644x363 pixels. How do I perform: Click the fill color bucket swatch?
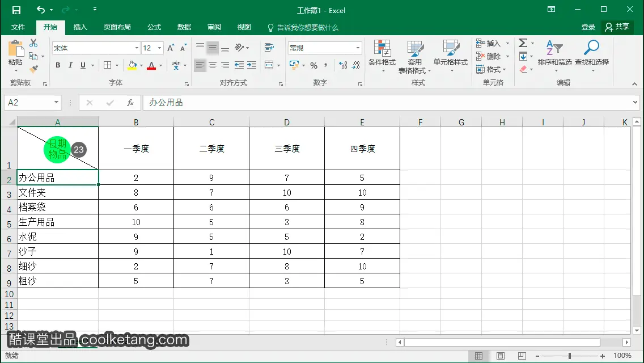(132, 65)
